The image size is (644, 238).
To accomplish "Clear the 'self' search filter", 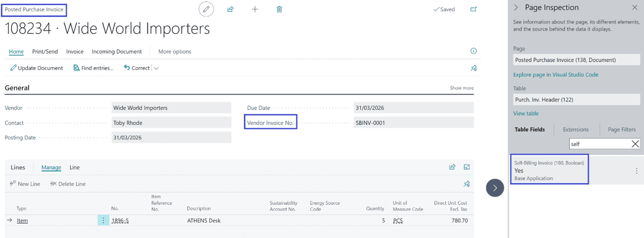I will coord(635,144).
